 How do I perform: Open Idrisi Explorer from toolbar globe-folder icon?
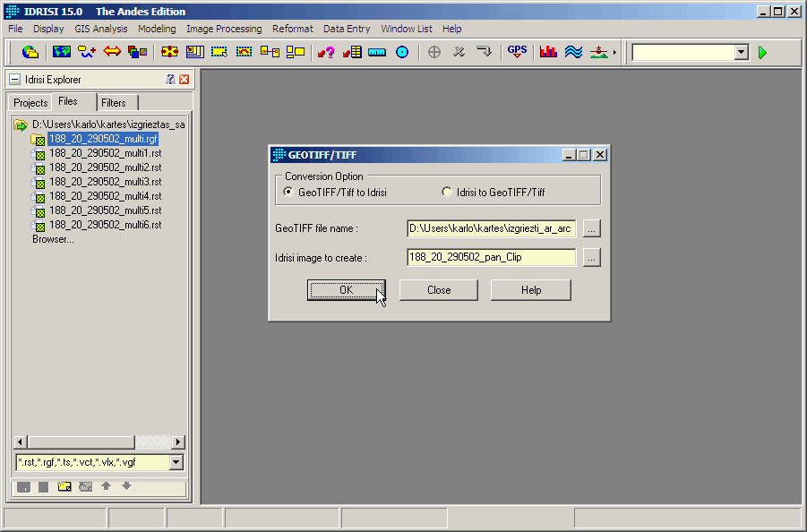point(30,52)
